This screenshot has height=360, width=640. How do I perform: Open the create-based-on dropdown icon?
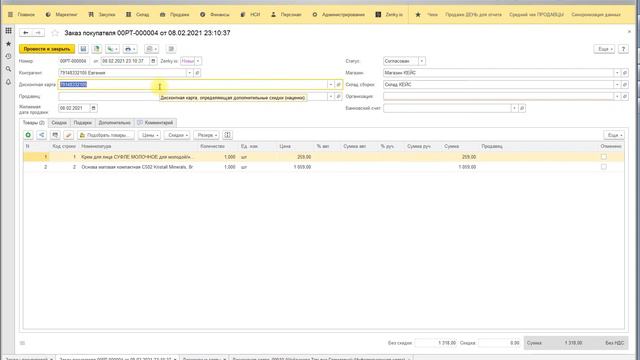point(112,49)
